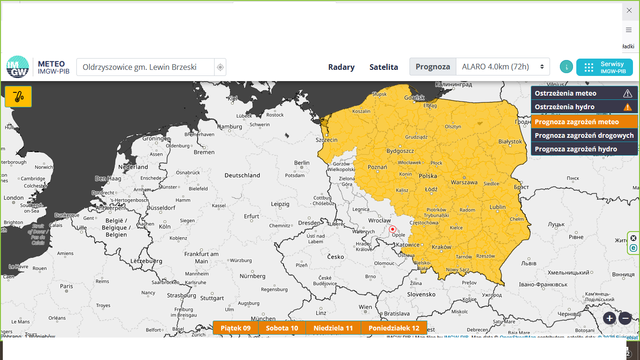Zoom out the map with minus button
This screenshot has width=640, height=360.
[625, 318]
